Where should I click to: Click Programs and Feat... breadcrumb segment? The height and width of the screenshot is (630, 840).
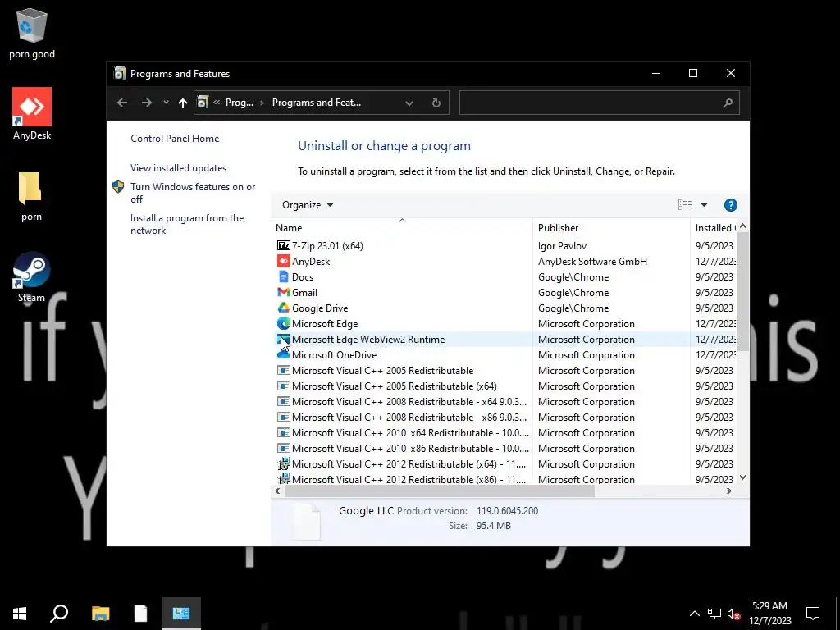tap(316, 103)
